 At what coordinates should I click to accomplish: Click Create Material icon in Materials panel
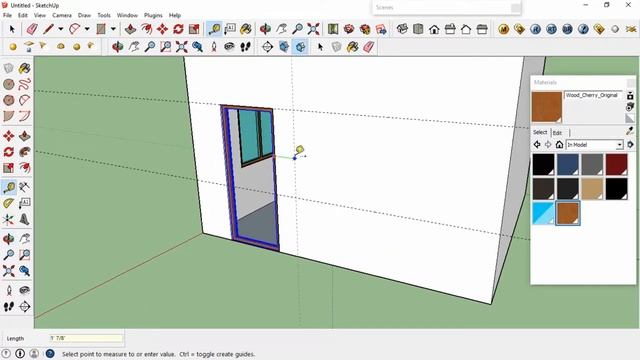click(630, 107)
